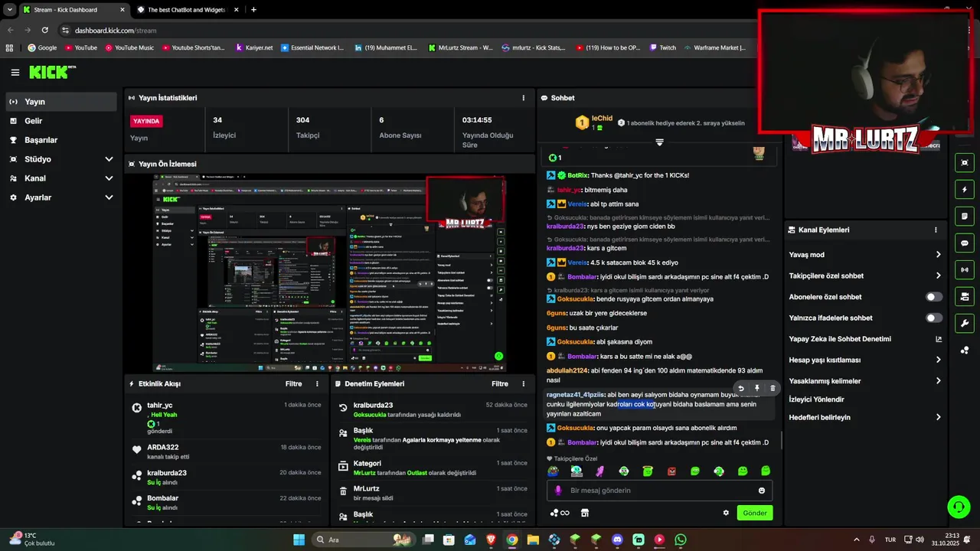Open the Warframe Market bookmark
Screen dimensions: 980x551
click(x=714, y=47)
